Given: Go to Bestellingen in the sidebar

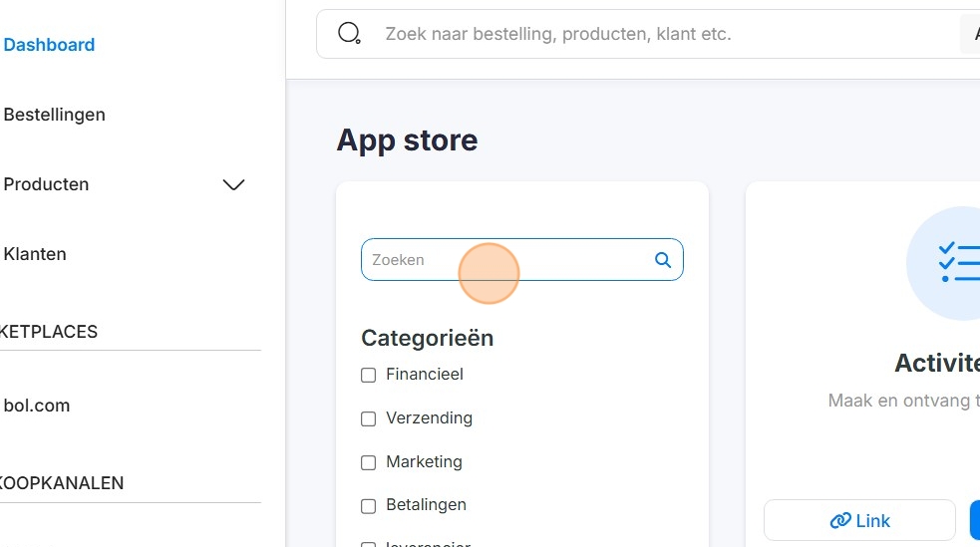Looking at the screenshot, I should coord(54,115).
